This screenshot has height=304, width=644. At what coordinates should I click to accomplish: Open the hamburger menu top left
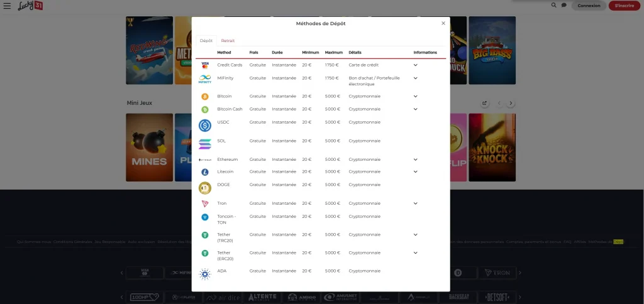click(7, 6)
